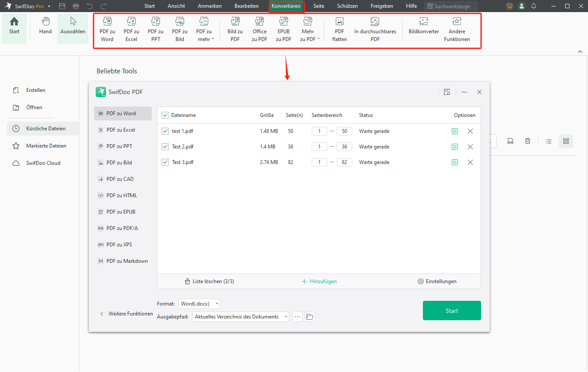Open the Ansicht menu tab
588x372 pixels.
click(176, 6)
